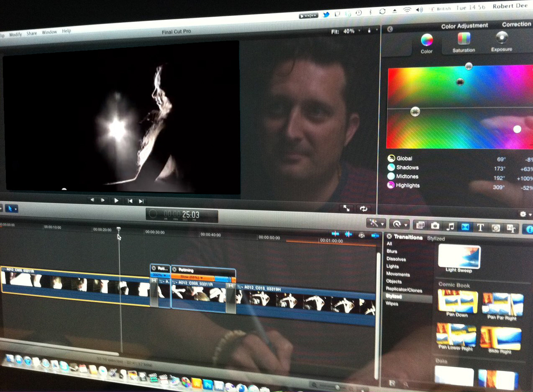Viewport: 533px width, 392px height.
Task: Toggle audio skimming in timeline
Action: pyautogui.click(x=348, y=234)
